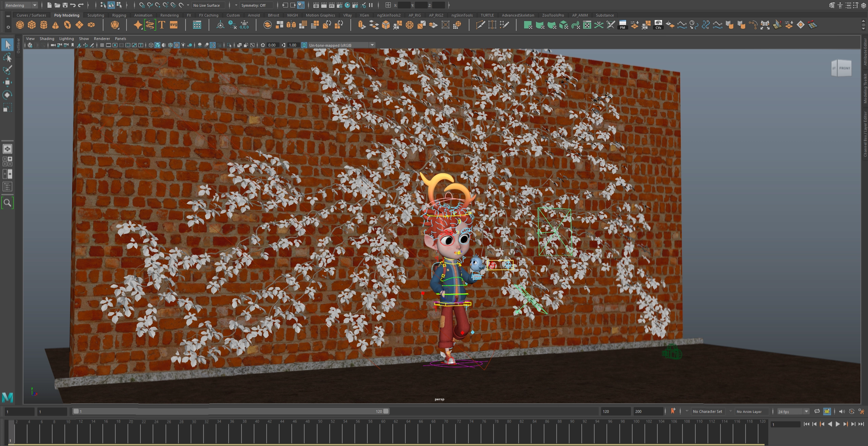Open the IPR render button
The width and height of the screenshot is (868, 446).
(331, 5)
